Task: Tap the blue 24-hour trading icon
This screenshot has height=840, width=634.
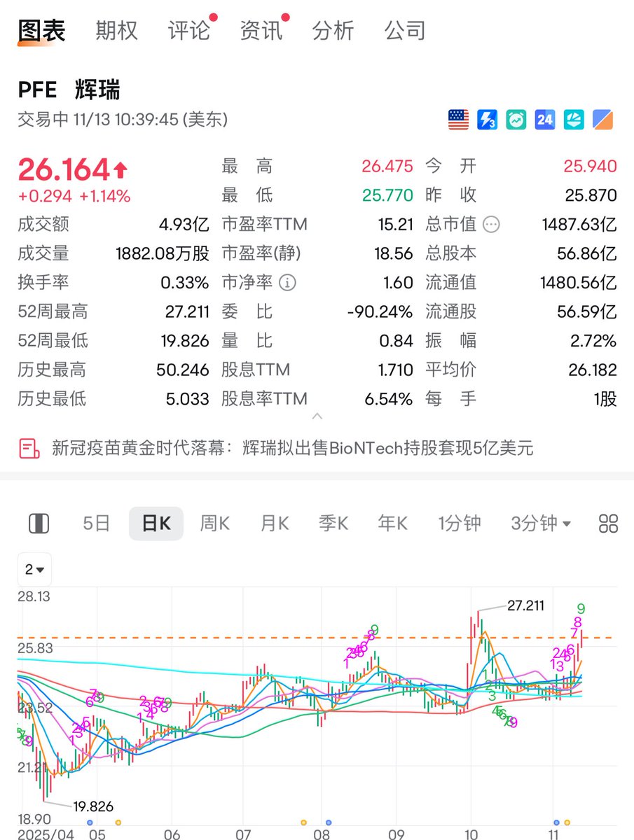Action: 545,120
